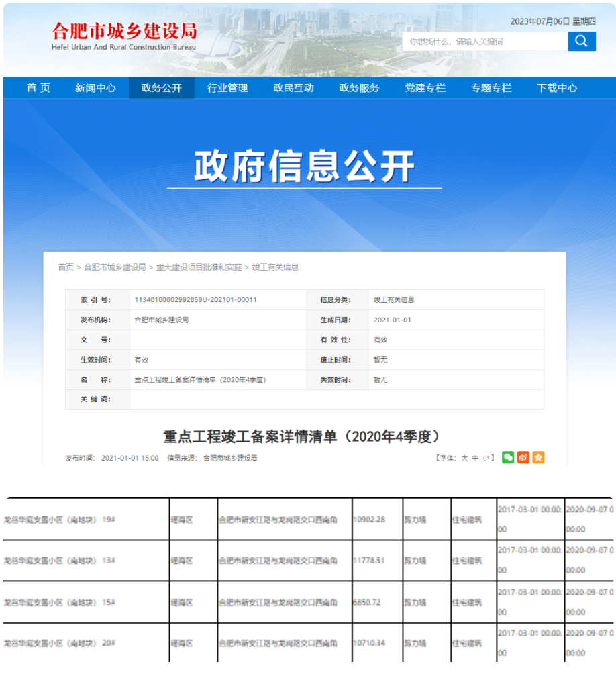Image resolution: width=616 pixels, height=674 pixels.
Task: Click the orange star favorite icon
Action: point(538,457)
